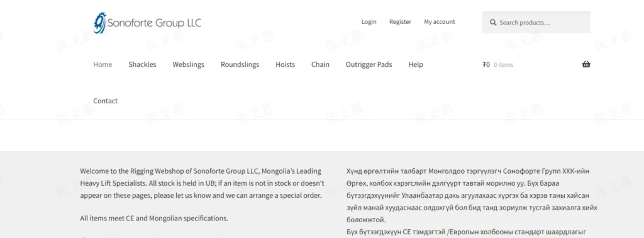Open the Help menu item
The height and width of the screenshot is (238, 644).
[416, 64]
